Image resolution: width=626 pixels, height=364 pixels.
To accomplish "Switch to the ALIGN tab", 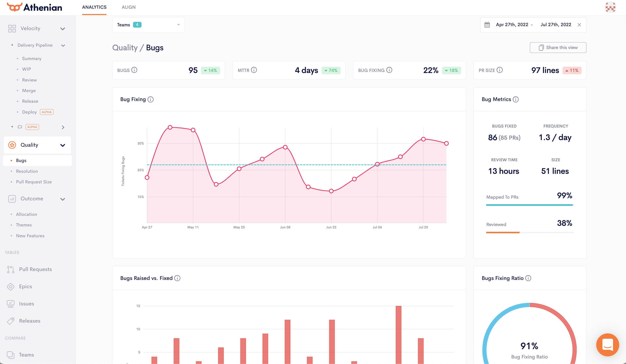I will pos(128,7).
